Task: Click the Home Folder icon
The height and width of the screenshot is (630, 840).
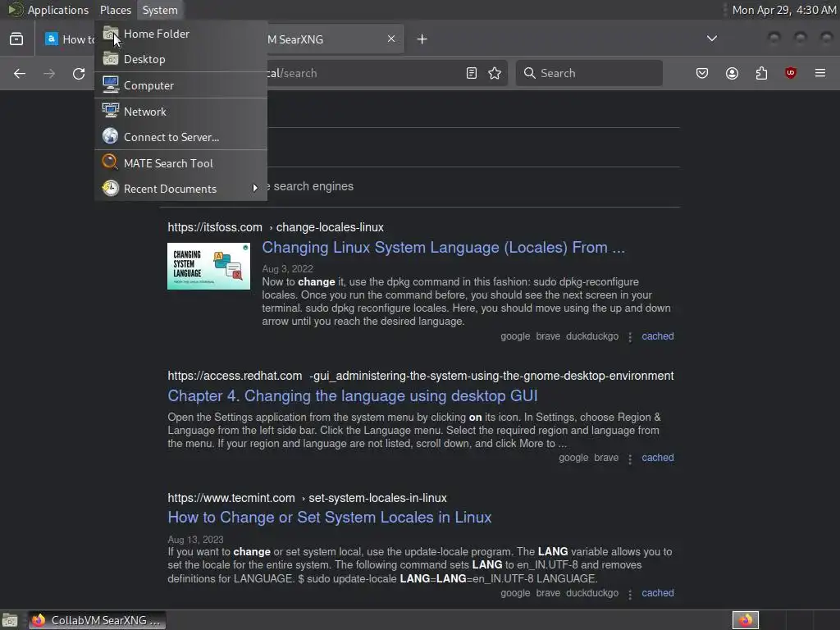Action: point(111,33)
